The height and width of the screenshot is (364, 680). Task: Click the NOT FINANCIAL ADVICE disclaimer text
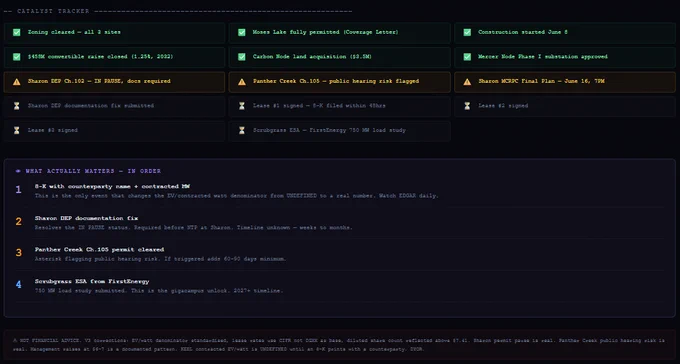coord(339,345)
